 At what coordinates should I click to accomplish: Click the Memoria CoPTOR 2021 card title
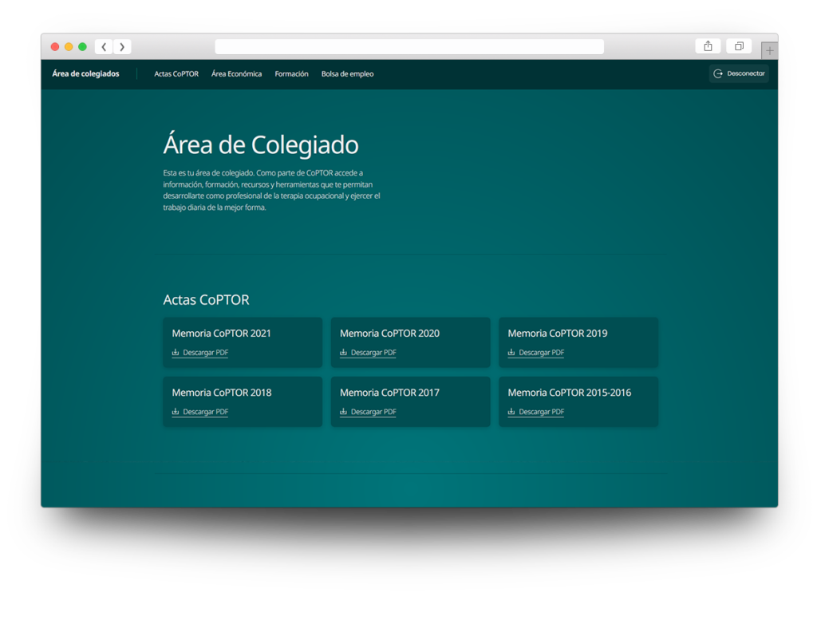coord(222,334)
